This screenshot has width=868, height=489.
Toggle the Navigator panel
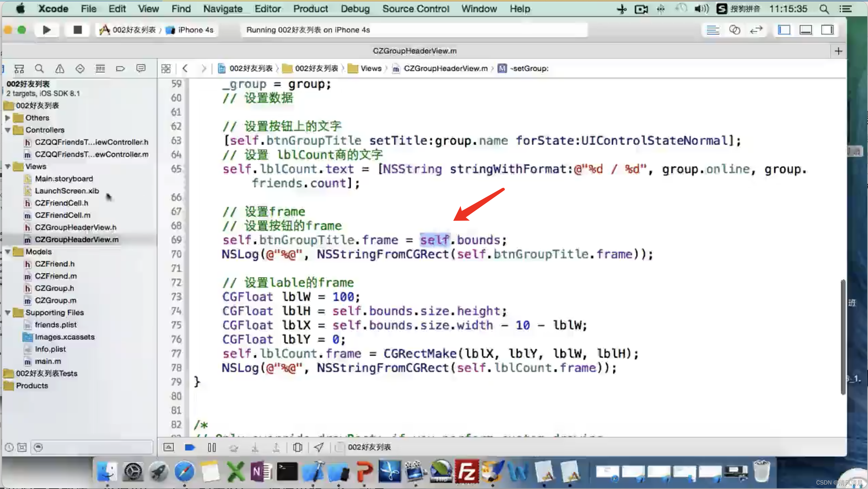coord(784,30)
